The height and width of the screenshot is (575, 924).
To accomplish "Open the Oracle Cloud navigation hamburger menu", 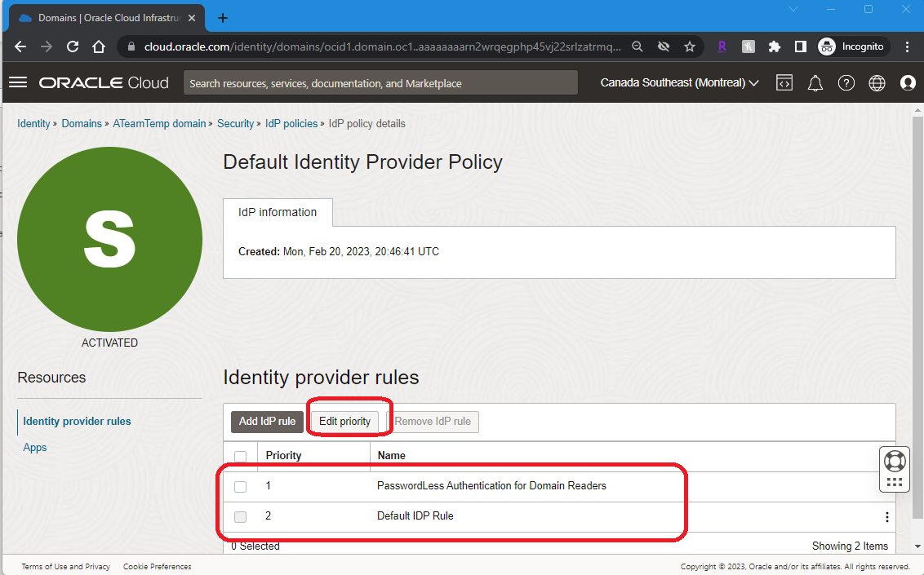I will tap(18, 82).
